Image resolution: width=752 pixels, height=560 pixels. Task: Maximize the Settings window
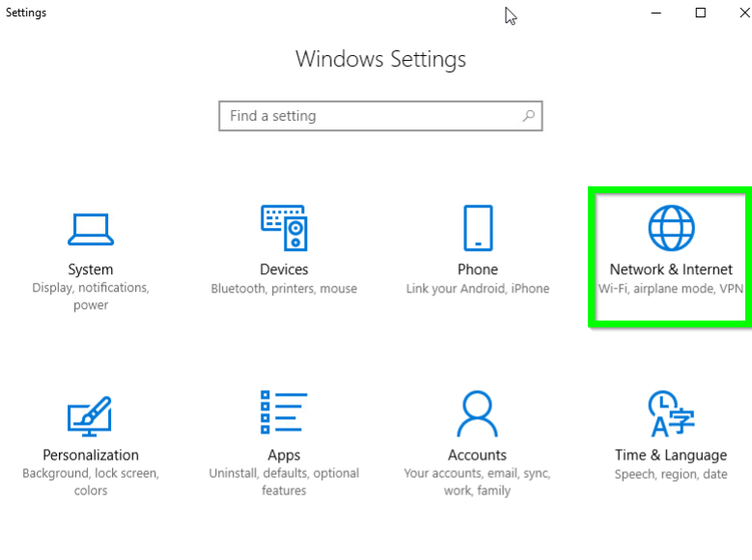pyautogui.click(x=700, y=13)
